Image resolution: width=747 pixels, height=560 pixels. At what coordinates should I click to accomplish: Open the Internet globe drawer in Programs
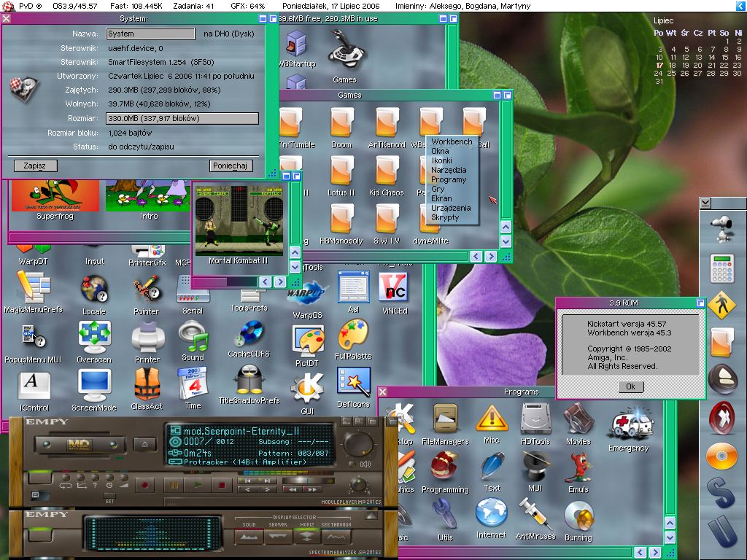[x=491, y=513]
